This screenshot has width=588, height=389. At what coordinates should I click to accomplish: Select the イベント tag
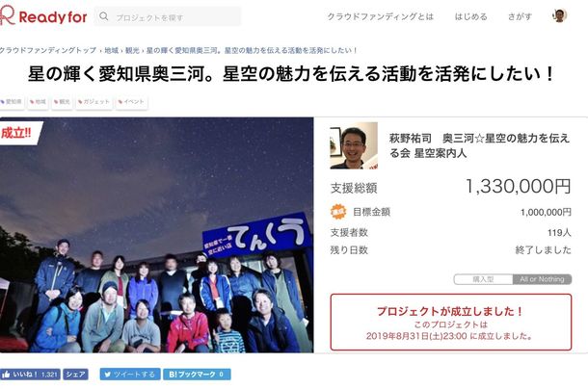[x=132, y=101]
